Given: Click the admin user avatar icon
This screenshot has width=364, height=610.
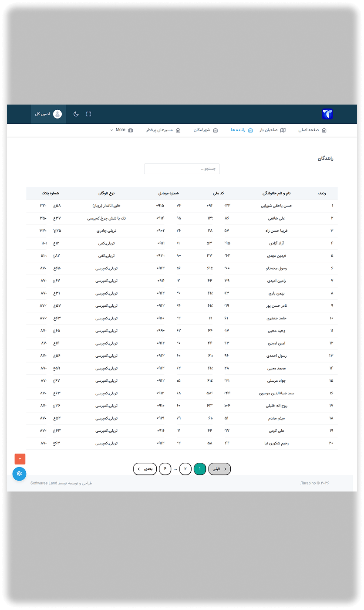Looking at the screenshot, I should click(57, 114).
